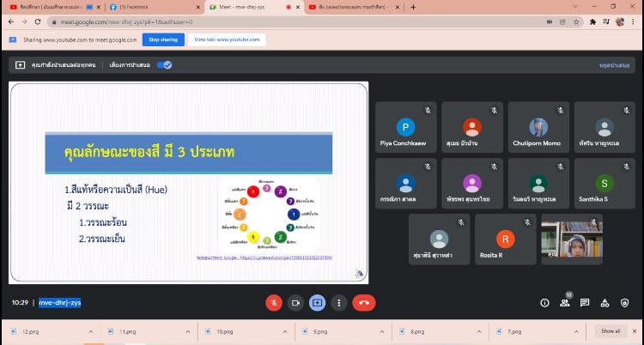The image size is (644, 345).
Task: Click View tab: www.youtube.com button
Action: (216, 39)
